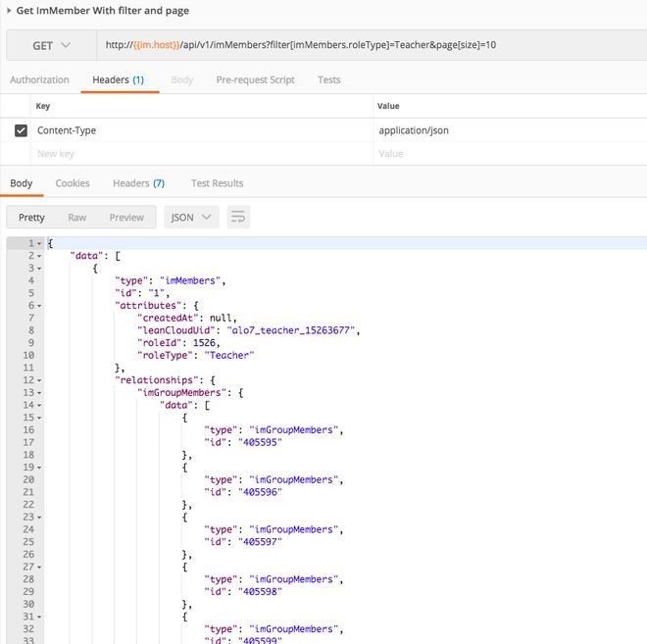
Task: Collapse the attributes object at line 6
Action: pos(39,306)
